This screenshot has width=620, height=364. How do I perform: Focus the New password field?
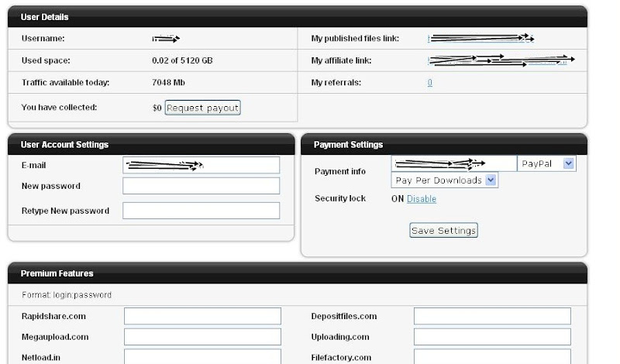click(x=201, y=186)
